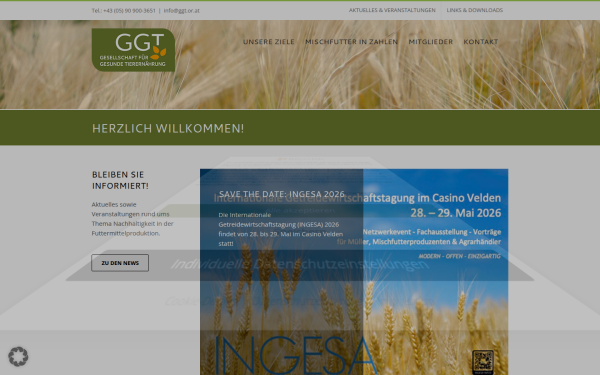600x375 pixels.
Task: Open the Kontakt menu item
Action: click(481, 42)
